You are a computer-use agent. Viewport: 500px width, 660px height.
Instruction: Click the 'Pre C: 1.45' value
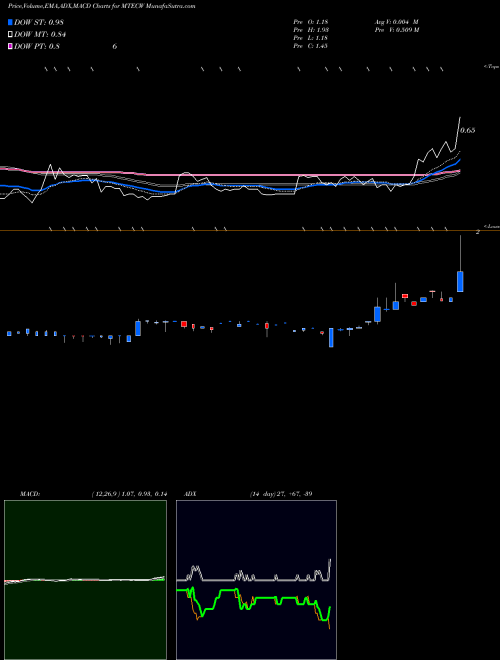coord(311,46)
